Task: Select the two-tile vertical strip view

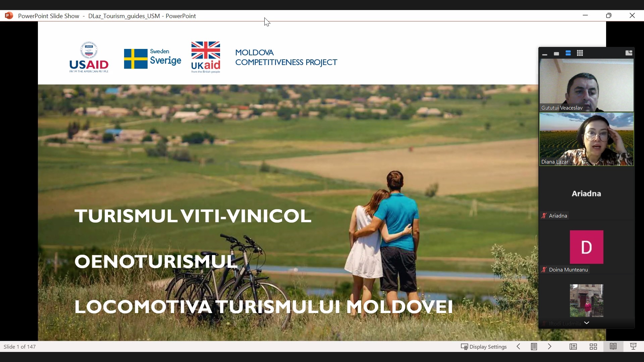Action: click(x=568, y=53)
